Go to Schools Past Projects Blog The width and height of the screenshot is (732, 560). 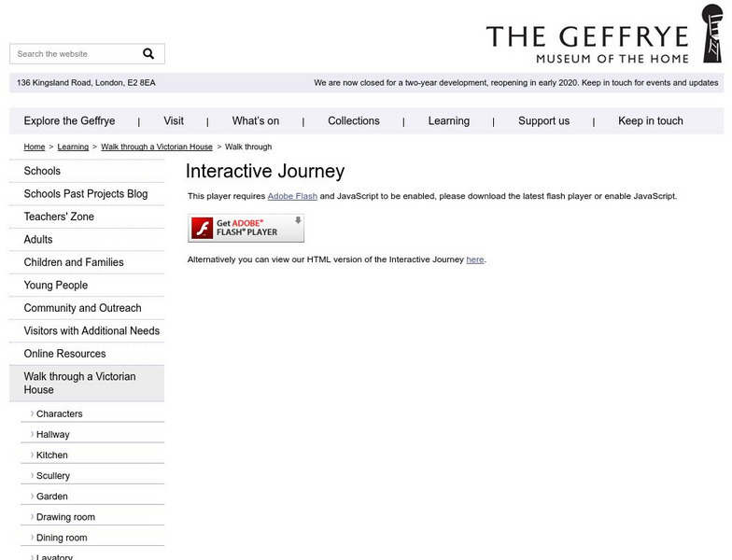pyautogui.click(x=86, y=194)
